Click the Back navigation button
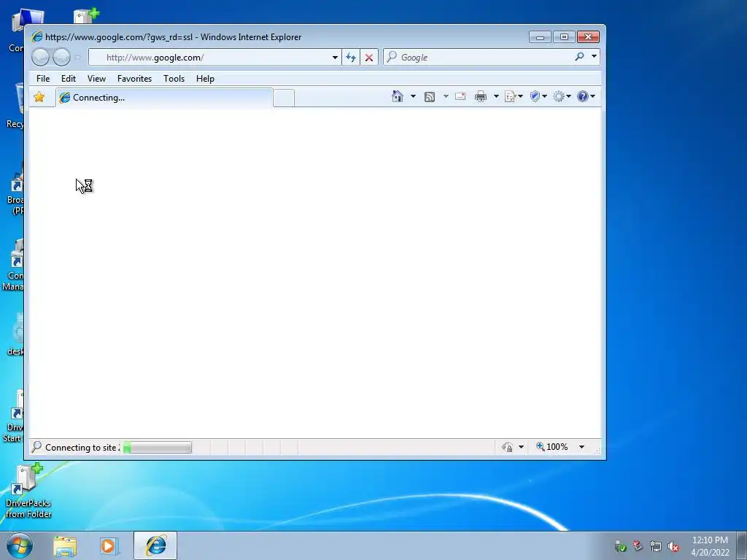 41,57
